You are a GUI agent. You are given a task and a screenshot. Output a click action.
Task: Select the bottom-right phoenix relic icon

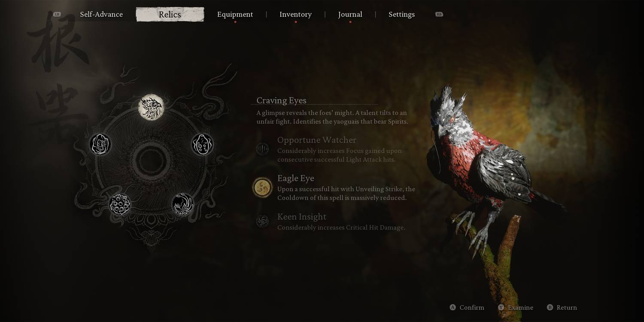point(183,204)
